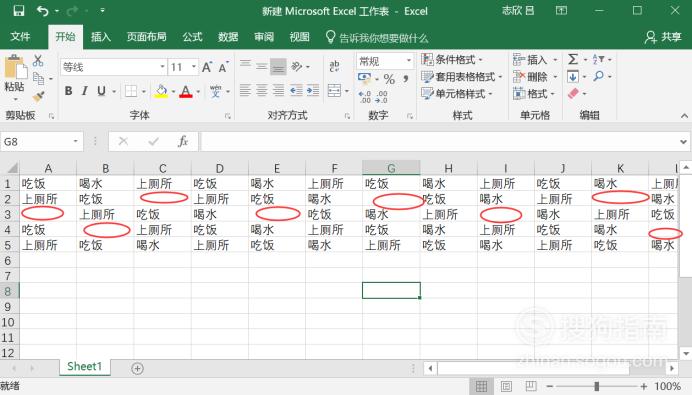The image size is (692, 395).
Task: Center text horizontally
Action: 262,90
